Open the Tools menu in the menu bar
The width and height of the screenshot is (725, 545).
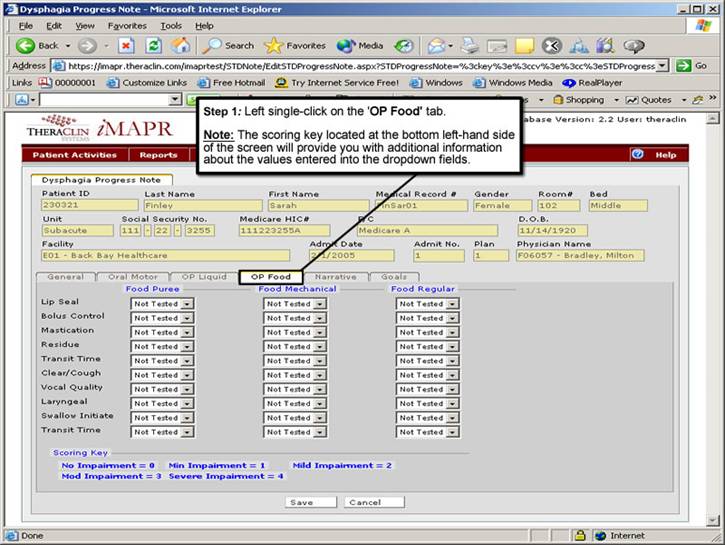click(171, 25)
